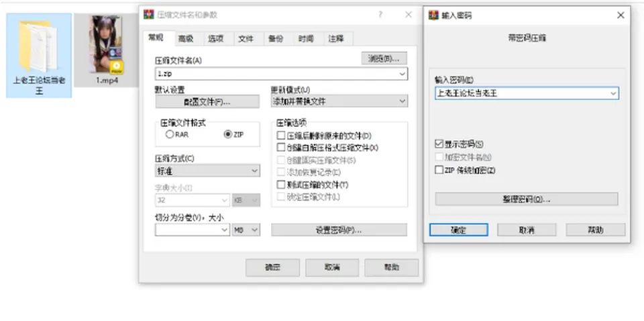Click the 配置文件(F)... button
The height and width of the screenshot is (321, 644).
click(207, 101)
